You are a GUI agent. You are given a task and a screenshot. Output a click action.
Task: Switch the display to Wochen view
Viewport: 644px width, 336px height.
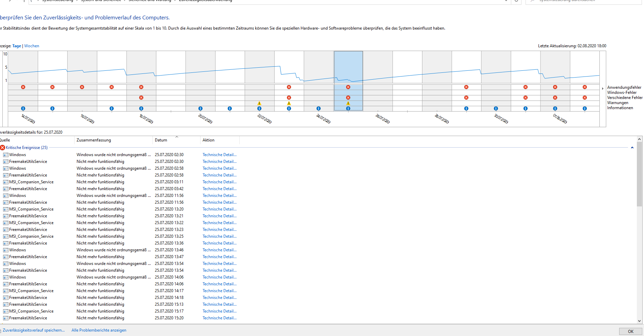(x=31, y=46)
